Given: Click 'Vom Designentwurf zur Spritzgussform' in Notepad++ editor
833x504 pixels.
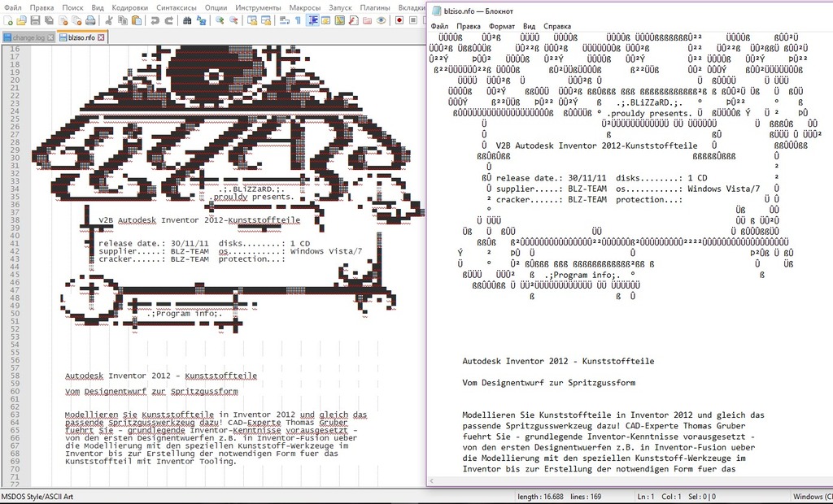Looking at the screenshot, I should point(151,391).
